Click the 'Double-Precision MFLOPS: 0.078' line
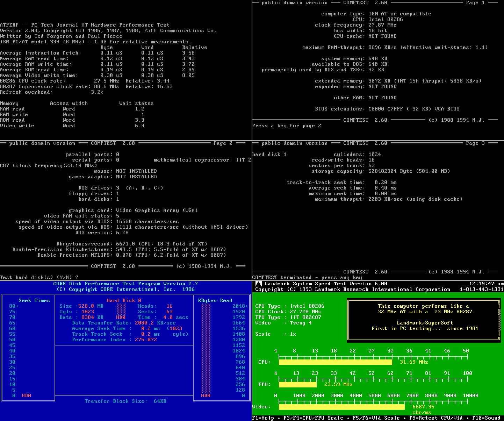The width and height of the screenshot is (504, 421). pos(132,255)
